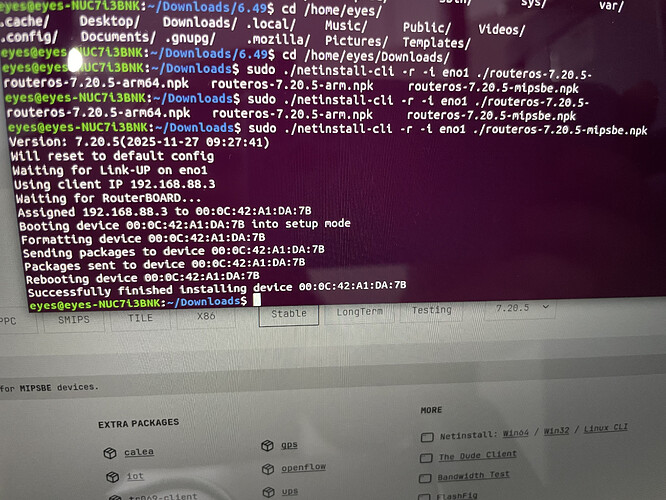This screenshot has height=500, width=666.
Task: Open the Netinstall Win32 download link
Action: click(556, 430)
